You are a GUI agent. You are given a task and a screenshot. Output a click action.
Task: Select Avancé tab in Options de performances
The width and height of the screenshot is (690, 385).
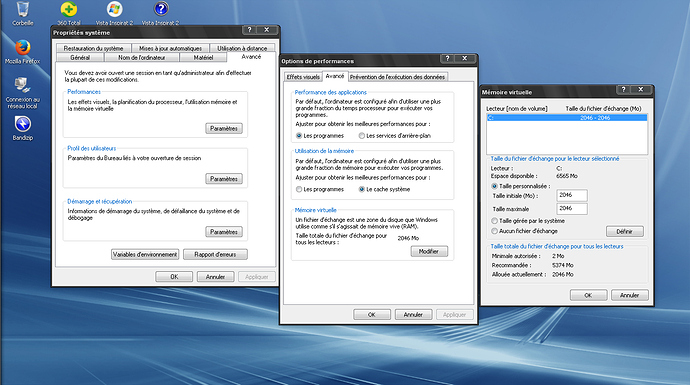coord(335,76)
